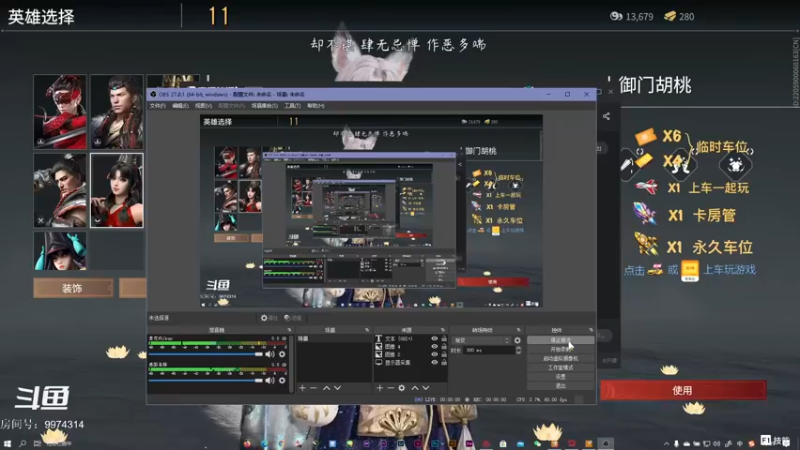Open the 编辑 menu in OBS
Screen dimensions: 800x450
[x=180, y=106]
